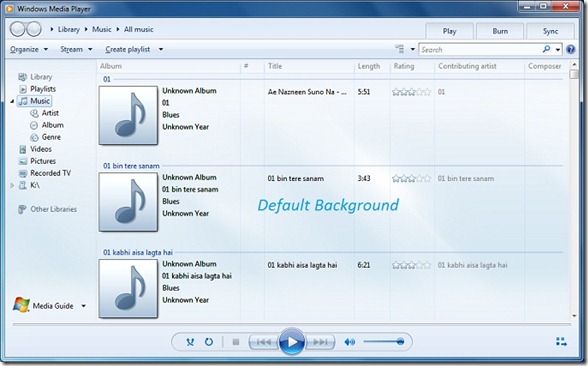This screenshot has height=366, width=588.
Task: Select Music in the navigation pane
Action: (x=34, y=101)
